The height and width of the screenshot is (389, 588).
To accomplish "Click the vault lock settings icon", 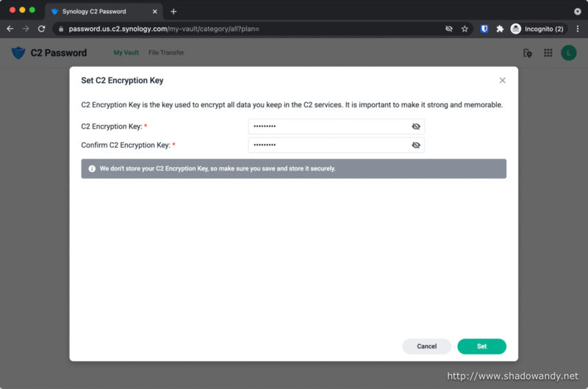I will 527,53.
